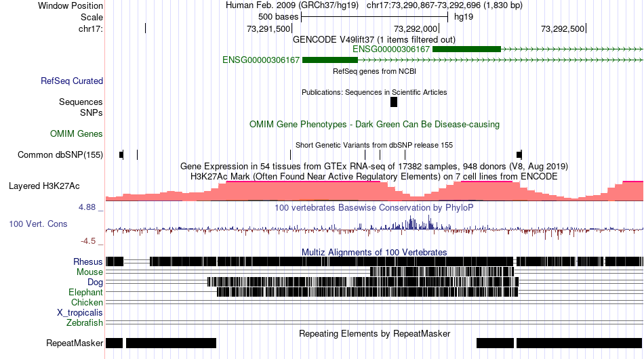Click the last, rightmost RepeatMasker block

pyautogui.click(x=579, y=343)
